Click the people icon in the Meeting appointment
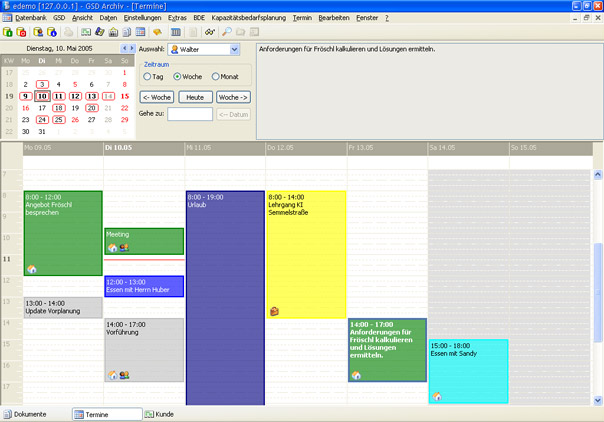 click(x=124, y=248)
